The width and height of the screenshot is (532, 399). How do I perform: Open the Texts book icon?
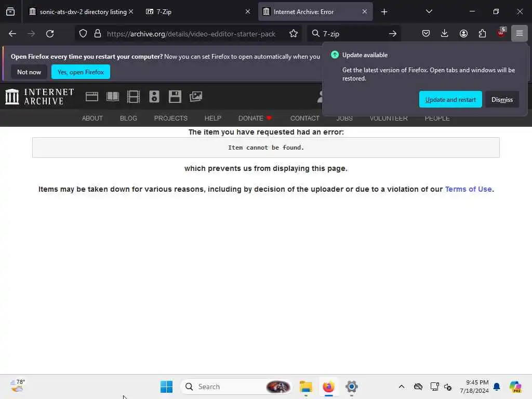point(113,97)
